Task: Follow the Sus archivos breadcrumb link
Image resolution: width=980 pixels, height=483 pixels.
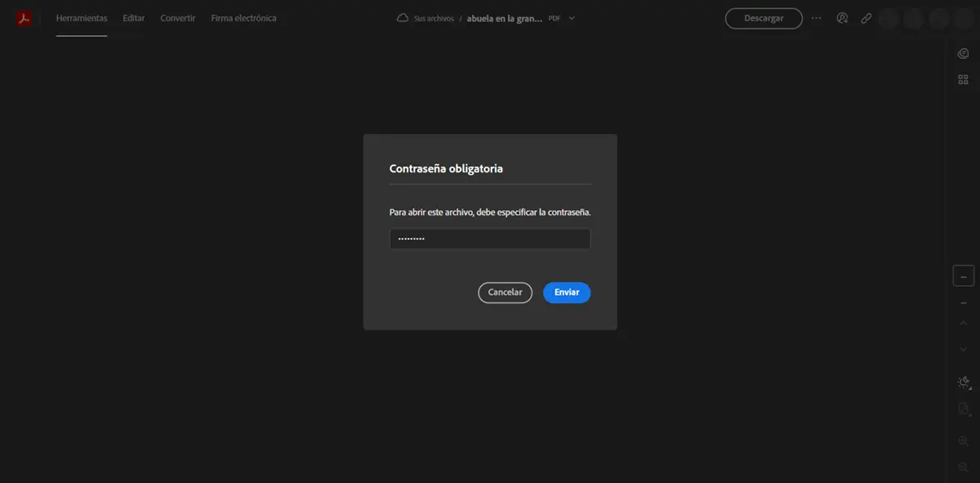Action: (434, 18)
